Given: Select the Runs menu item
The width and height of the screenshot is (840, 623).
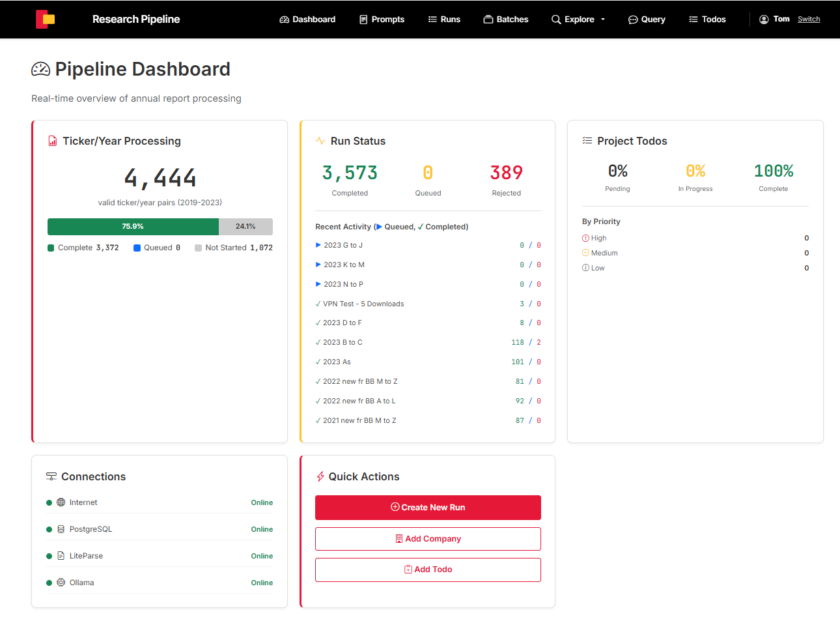Looking at the screenshot, I should (443, 20).
